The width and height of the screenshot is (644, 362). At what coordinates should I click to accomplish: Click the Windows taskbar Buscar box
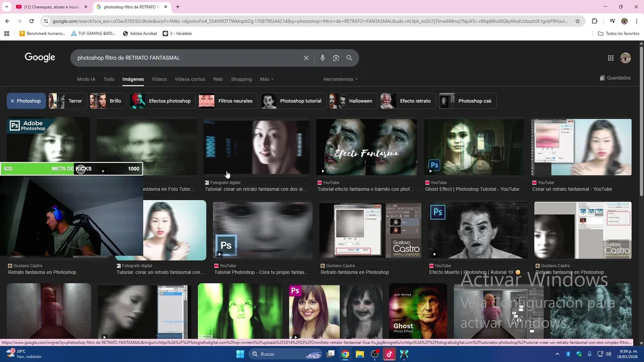point(285,354)
